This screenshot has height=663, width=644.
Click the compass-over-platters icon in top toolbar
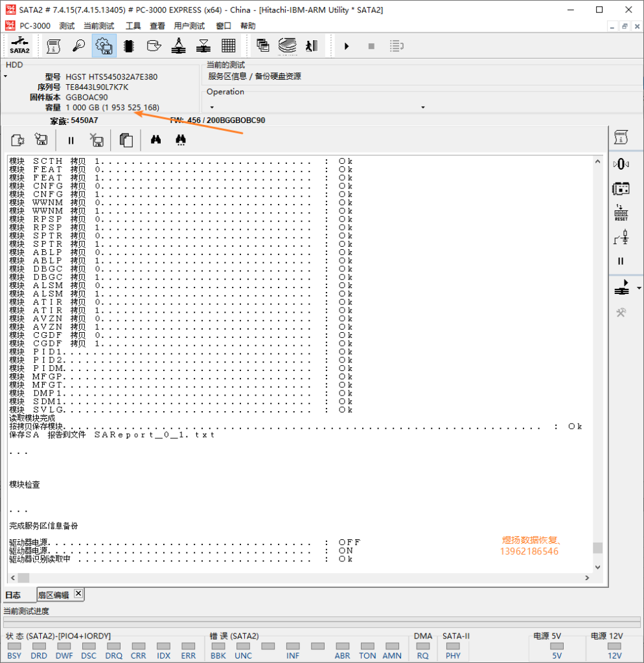pyautogui.click(x=179, y=46)
